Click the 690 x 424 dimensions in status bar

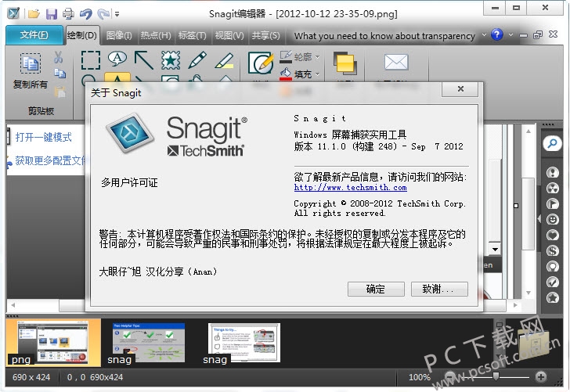tap(31, 377)
